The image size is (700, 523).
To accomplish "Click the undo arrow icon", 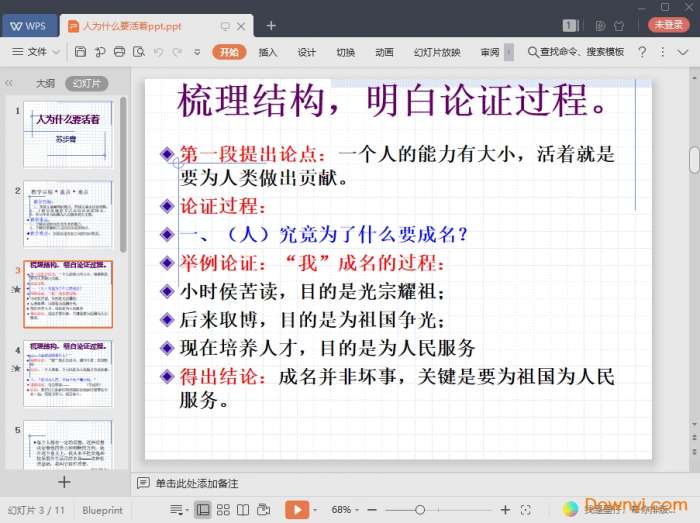I will point(160,52).
